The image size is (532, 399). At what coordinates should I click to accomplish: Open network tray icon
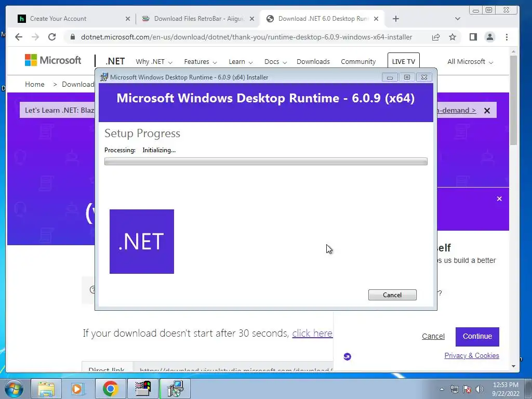[x=454, y=389]
